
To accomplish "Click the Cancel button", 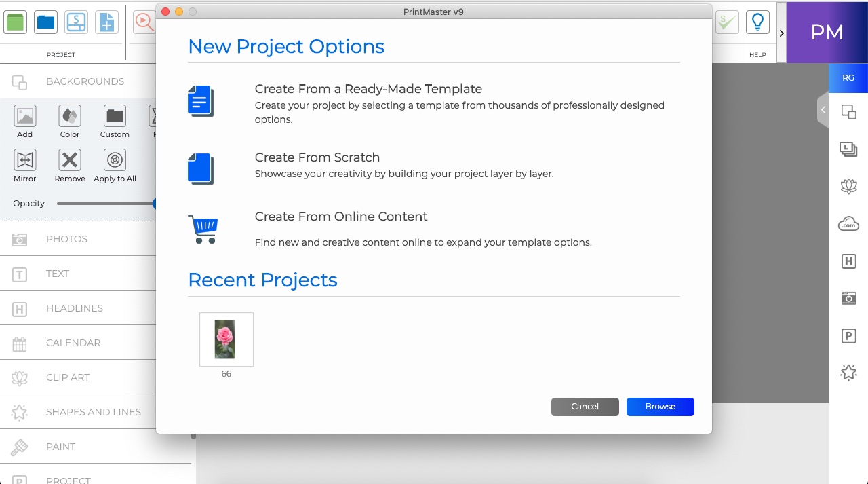I will (585, 407).
